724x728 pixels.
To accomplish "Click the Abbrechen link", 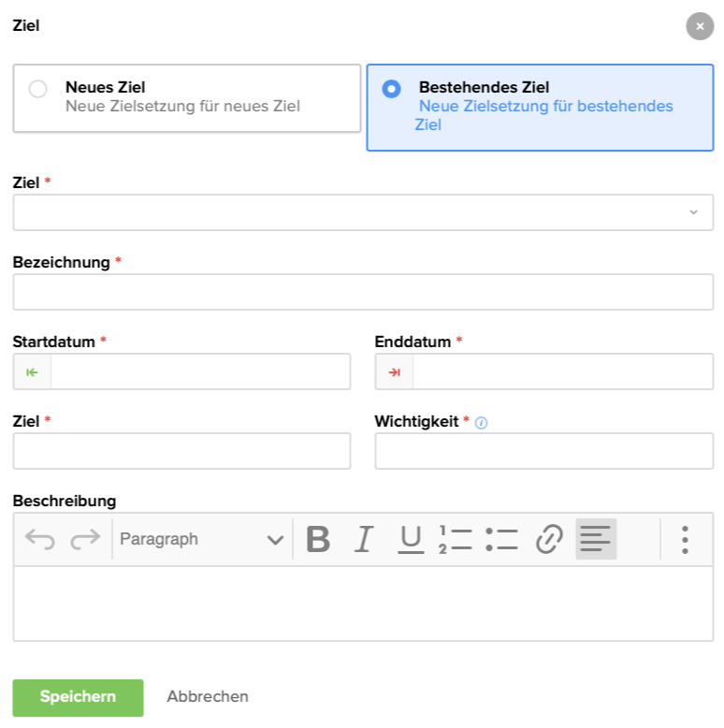I will 208,696.
